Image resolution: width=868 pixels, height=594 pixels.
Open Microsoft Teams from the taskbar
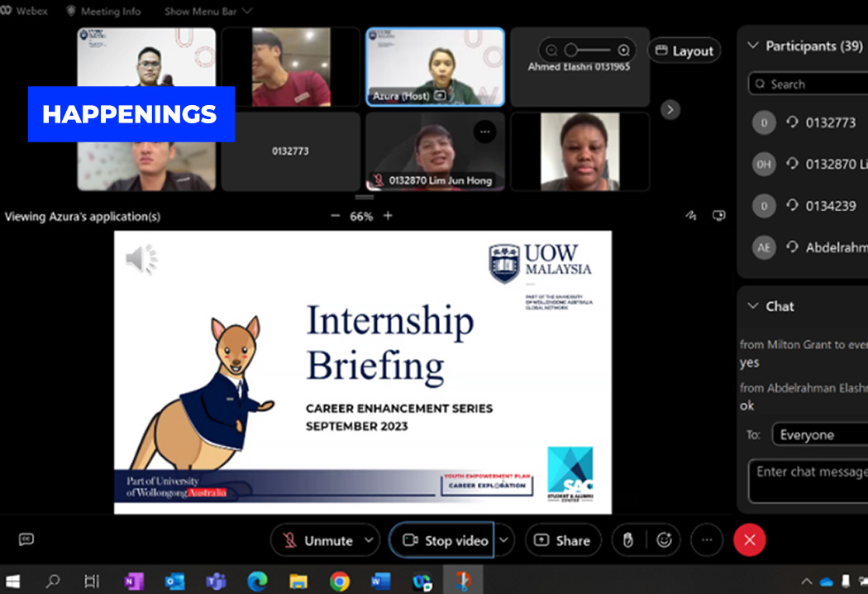coord(217,582)
